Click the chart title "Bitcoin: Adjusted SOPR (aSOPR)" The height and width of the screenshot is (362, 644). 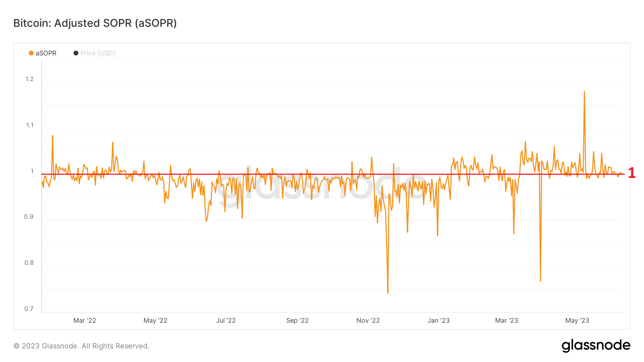click(x=95, y=23)
